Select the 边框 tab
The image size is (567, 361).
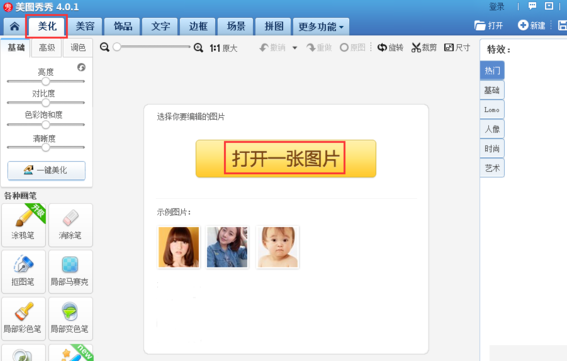198,26
